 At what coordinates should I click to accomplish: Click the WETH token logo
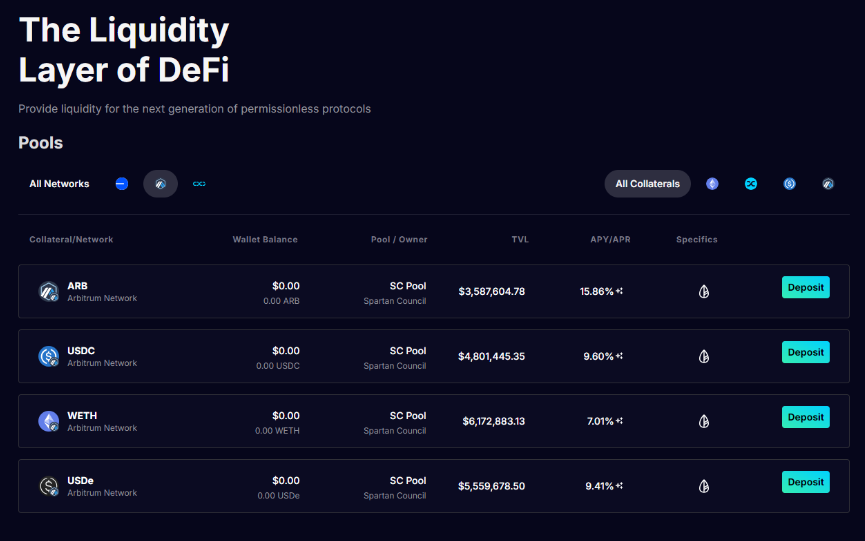tap(49, 421)
